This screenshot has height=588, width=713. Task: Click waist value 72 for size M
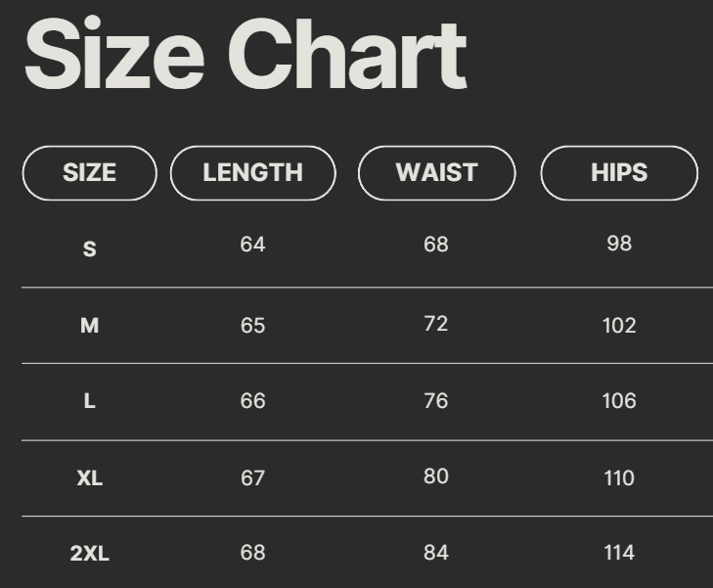pyautogui.click(x=436, y=324)
